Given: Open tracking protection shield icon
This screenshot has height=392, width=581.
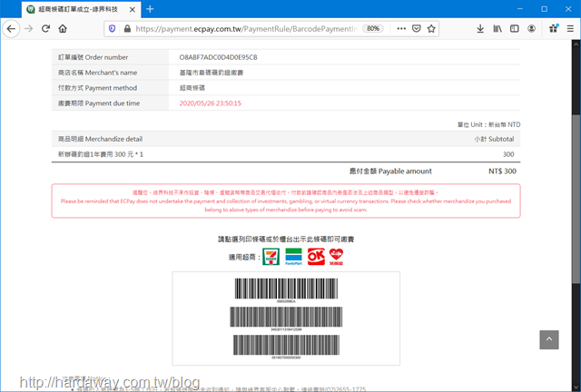Looking at the screenshot, I should tap(113, 28).
